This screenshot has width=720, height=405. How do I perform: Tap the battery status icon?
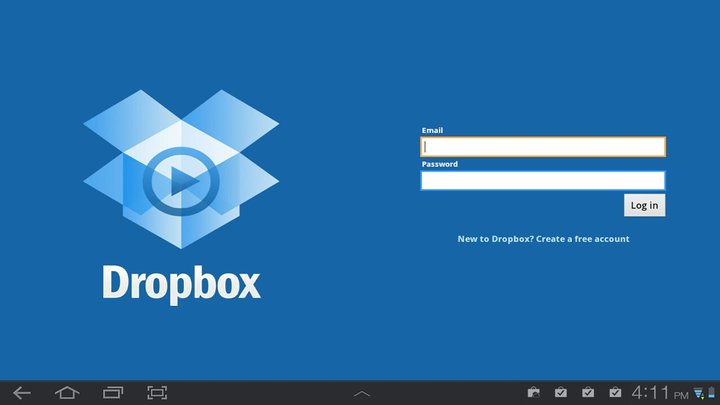click(x=712, y=393)
